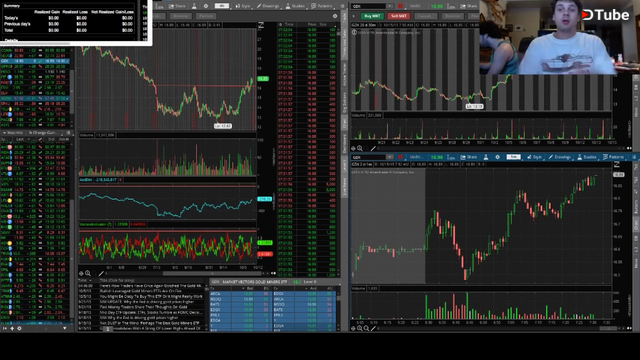The width and height of the screenshot is (640, 360).
Task: Open lower-right chart hamburger menu icon
Action: click(634, 157)
